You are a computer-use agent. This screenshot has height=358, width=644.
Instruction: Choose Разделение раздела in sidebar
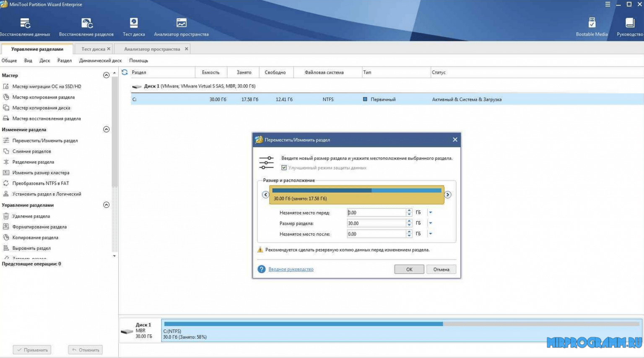click(x=33, y=162)
